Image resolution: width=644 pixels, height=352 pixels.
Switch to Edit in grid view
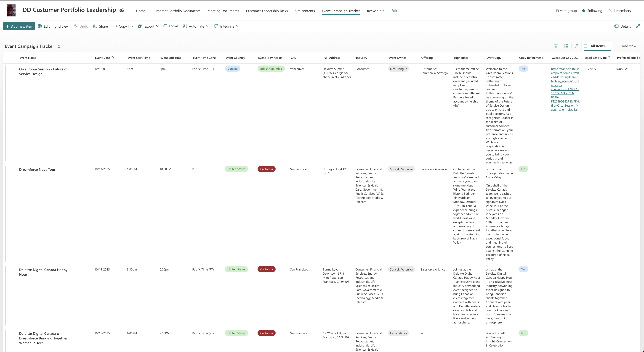click(53, 26)
